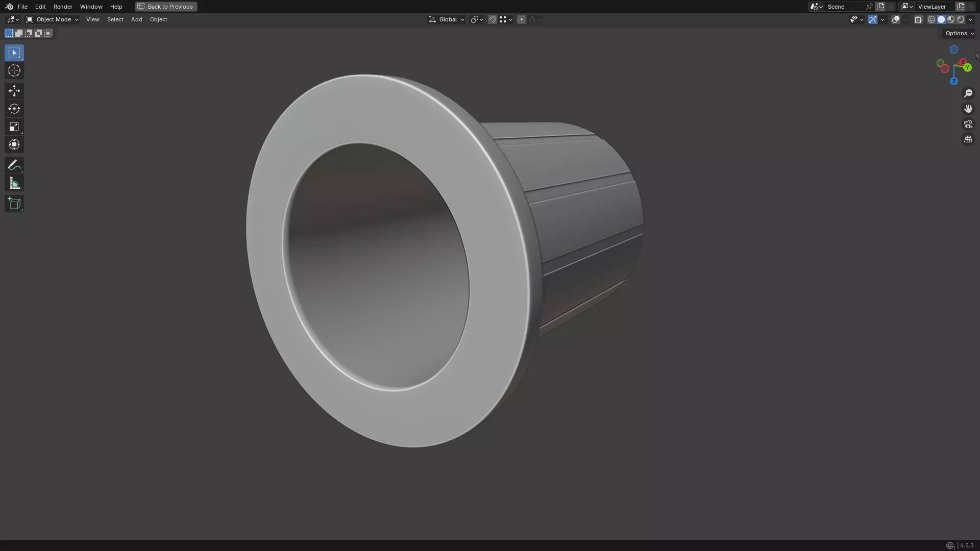The height and width of the screenshot is (551, 980).
Task: Click the pan view hand icon
Action: click(x=968, y=109)
